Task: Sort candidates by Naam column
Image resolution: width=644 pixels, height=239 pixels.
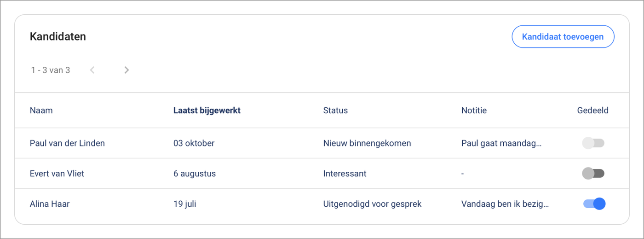Action: 41,111
